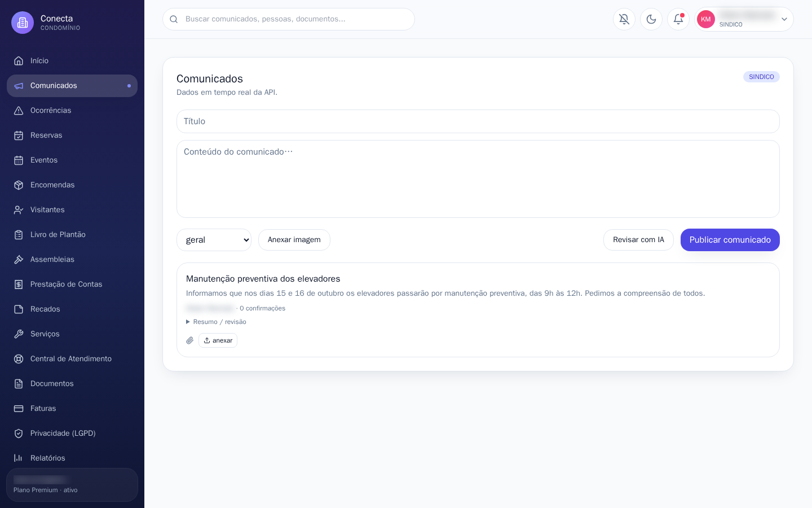Click the paperclip attachment icon
This screenshot has height=508, width=812.
pyautogui.click(x=190, y=340)
